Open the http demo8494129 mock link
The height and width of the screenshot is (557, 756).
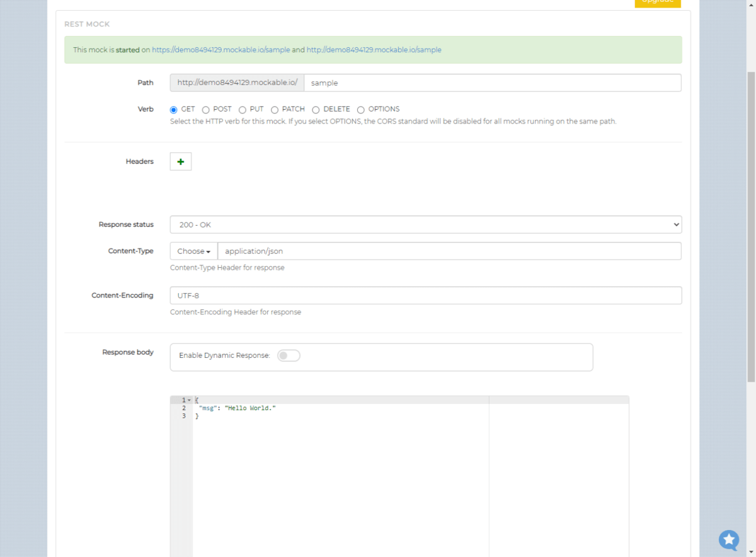pos(374,50)
